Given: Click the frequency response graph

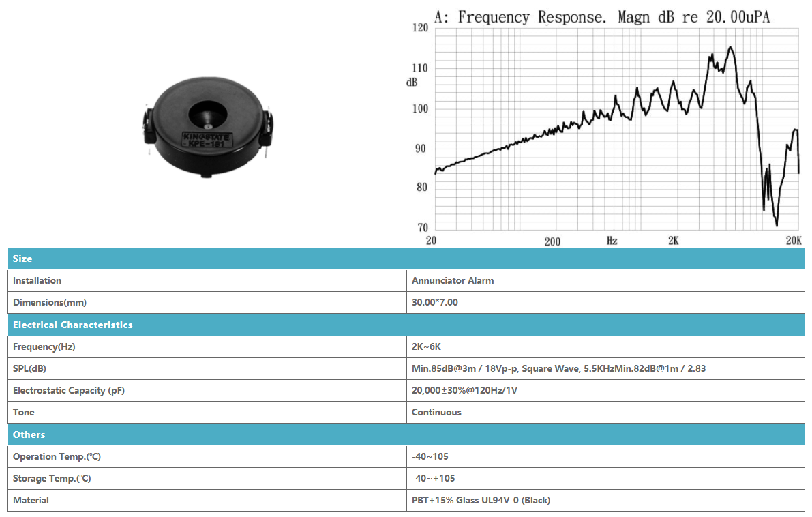Looking at the screenshot, I should [604, 128].
